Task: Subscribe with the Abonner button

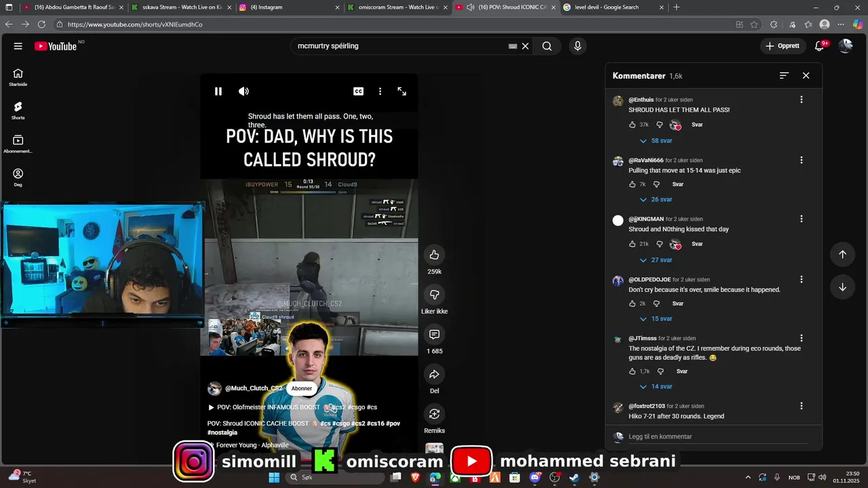Action: (302, 388)
